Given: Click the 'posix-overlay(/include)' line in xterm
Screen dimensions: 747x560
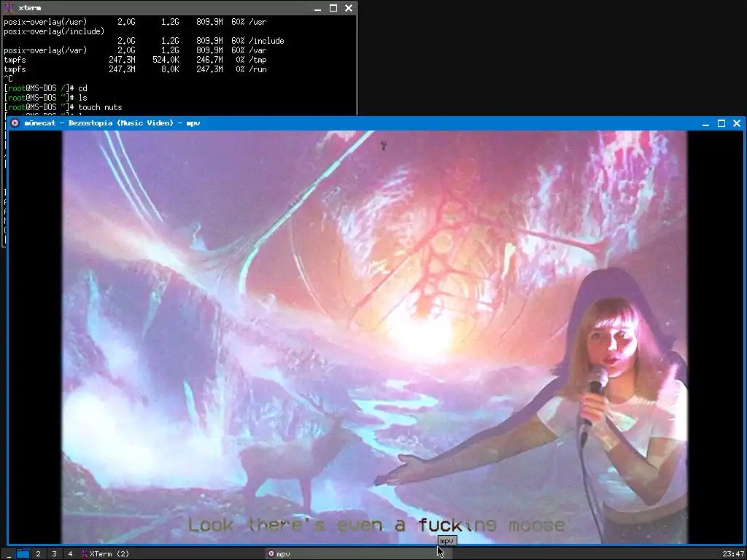Looking at the screenshot, I should point(54,31).
